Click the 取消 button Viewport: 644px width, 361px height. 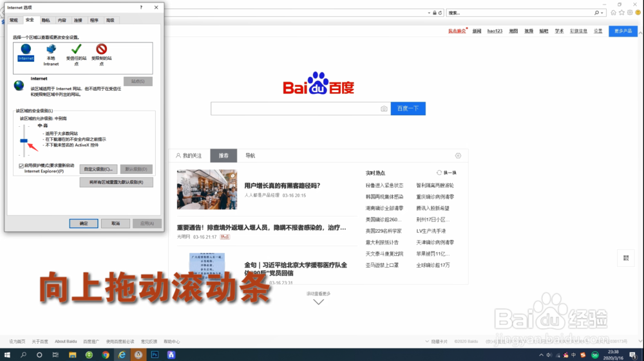(x=115, y=223)
